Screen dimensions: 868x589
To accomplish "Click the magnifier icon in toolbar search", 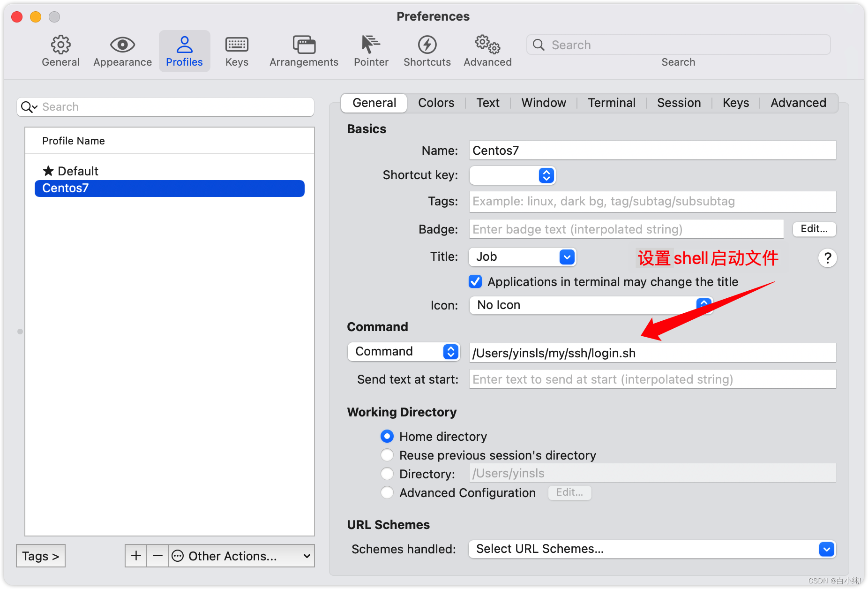I will click(x=539, y=45).
